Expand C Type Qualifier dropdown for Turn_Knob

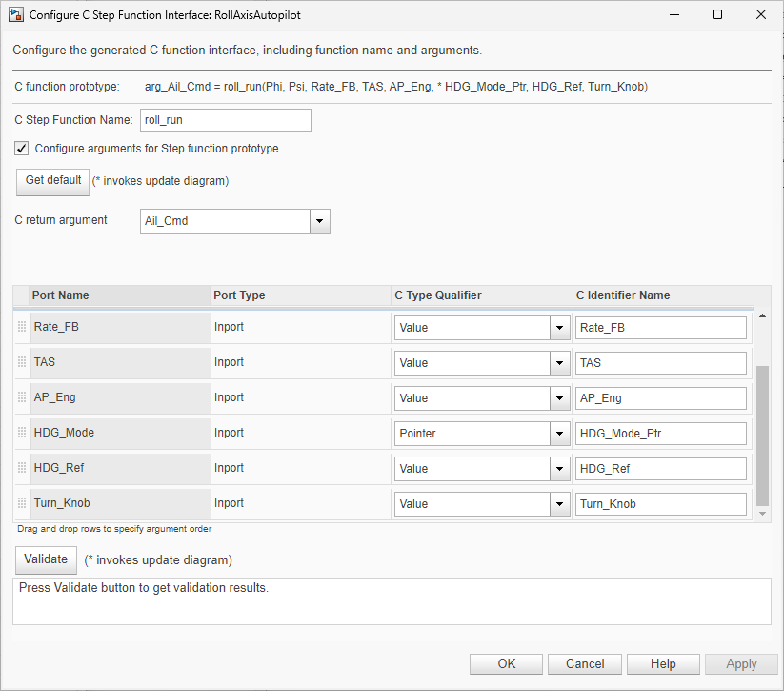coord(560,504)
